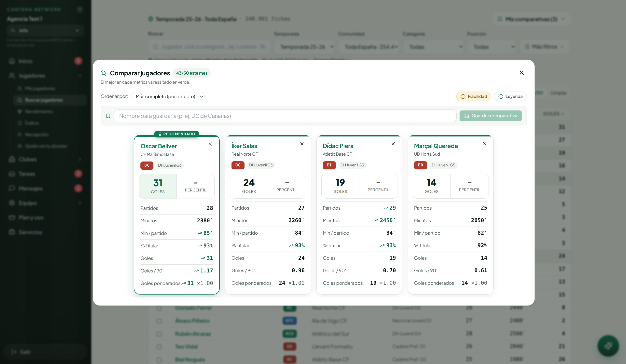The width and height of the screenshot is (626, 364).
Task: Remove Marçal Quereda card from comparison
Action: (484, 144)
